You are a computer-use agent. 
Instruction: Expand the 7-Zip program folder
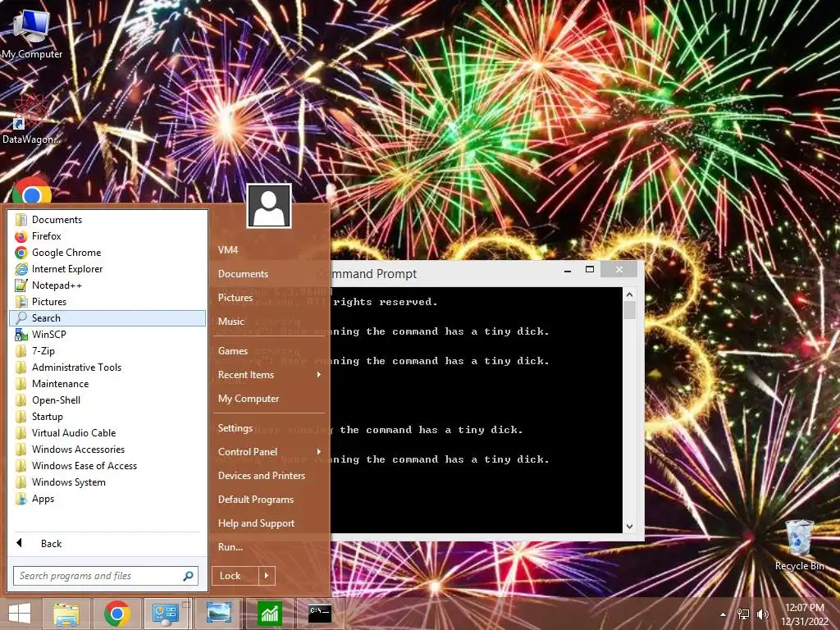point(107,351)
